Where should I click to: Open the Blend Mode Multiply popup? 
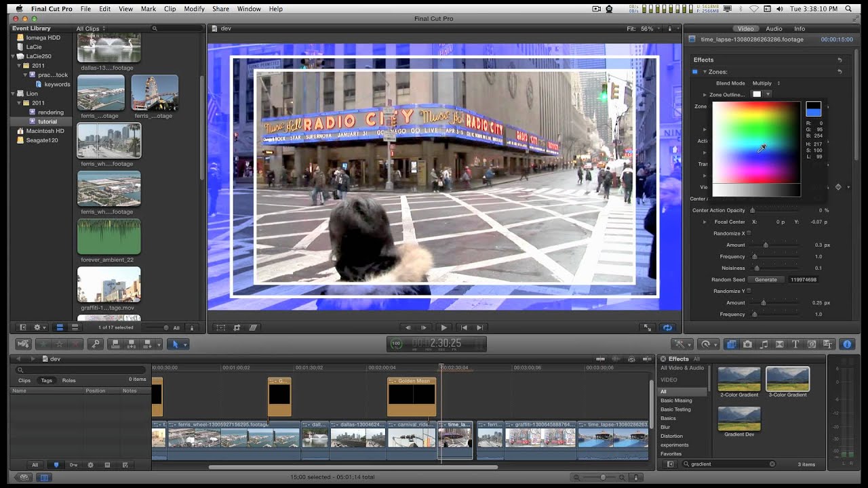tap(766, 83)
